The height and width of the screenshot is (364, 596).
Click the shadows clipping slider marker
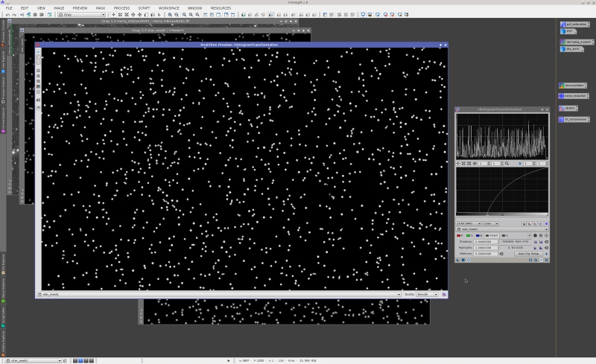tap(487, 214)
